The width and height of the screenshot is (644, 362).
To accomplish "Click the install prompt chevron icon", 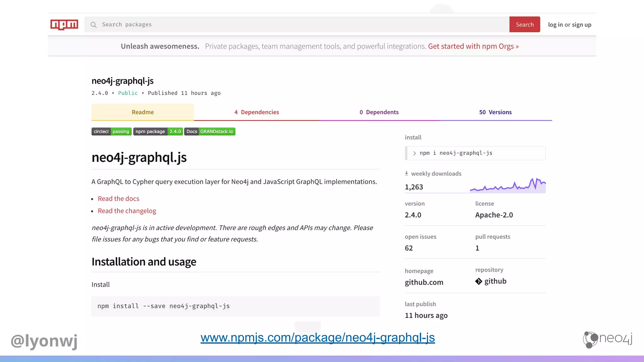I will [x=414, y=153].
